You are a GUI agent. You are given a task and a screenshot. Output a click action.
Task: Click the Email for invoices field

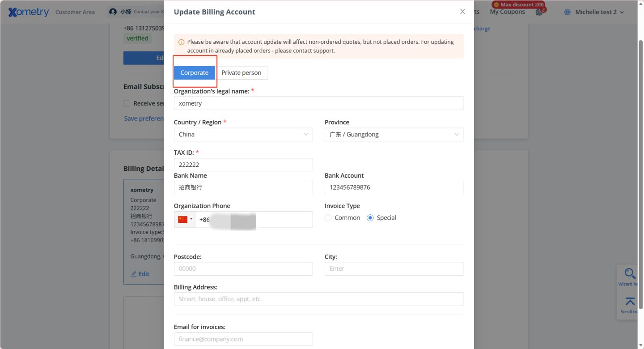click(x=243, y=339)
